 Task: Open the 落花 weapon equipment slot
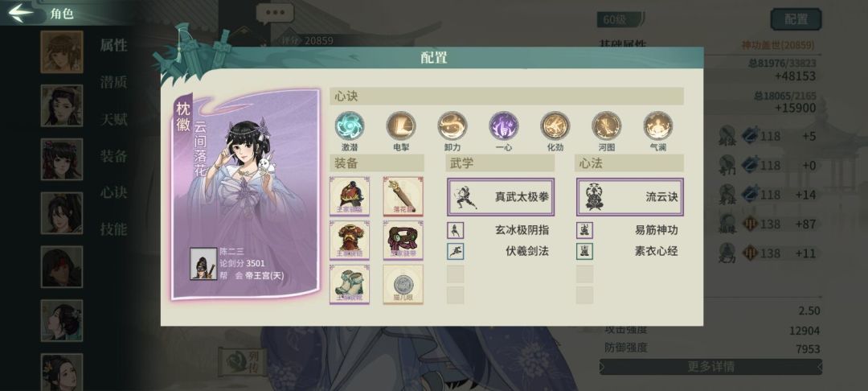point(403,196)
